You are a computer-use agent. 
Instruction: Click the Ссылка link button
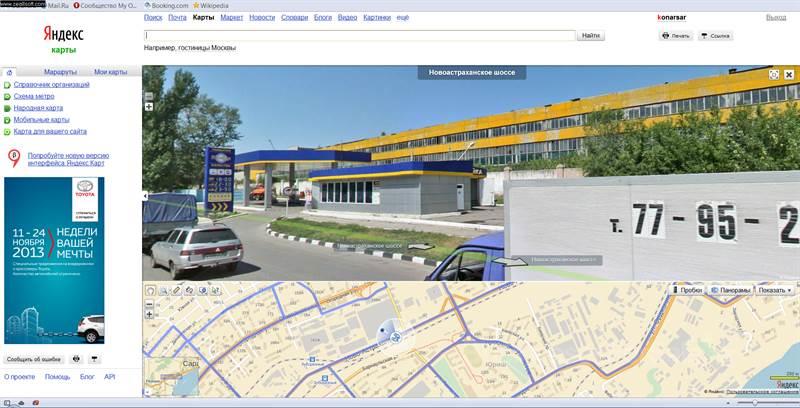(715, 36)
